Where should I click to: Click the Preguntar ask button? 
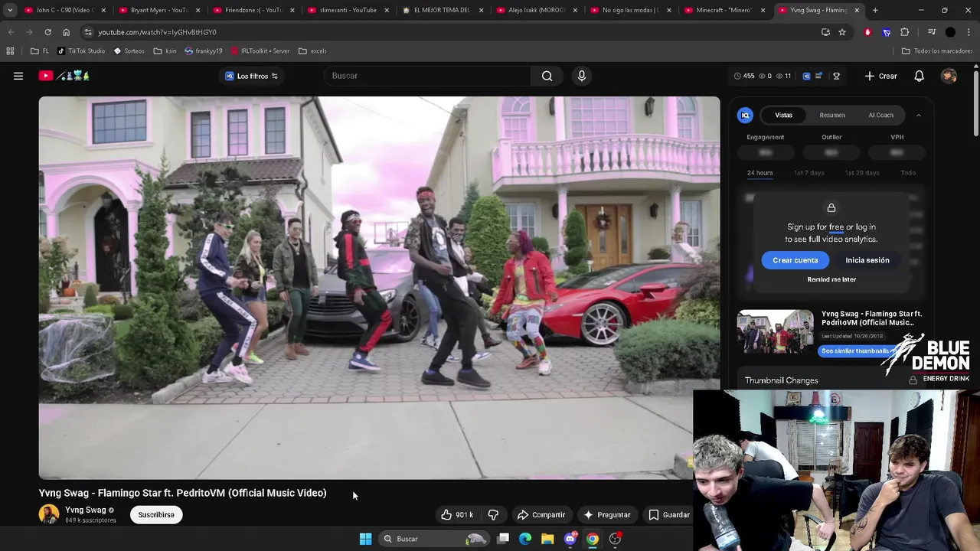[x=607, y=515]
